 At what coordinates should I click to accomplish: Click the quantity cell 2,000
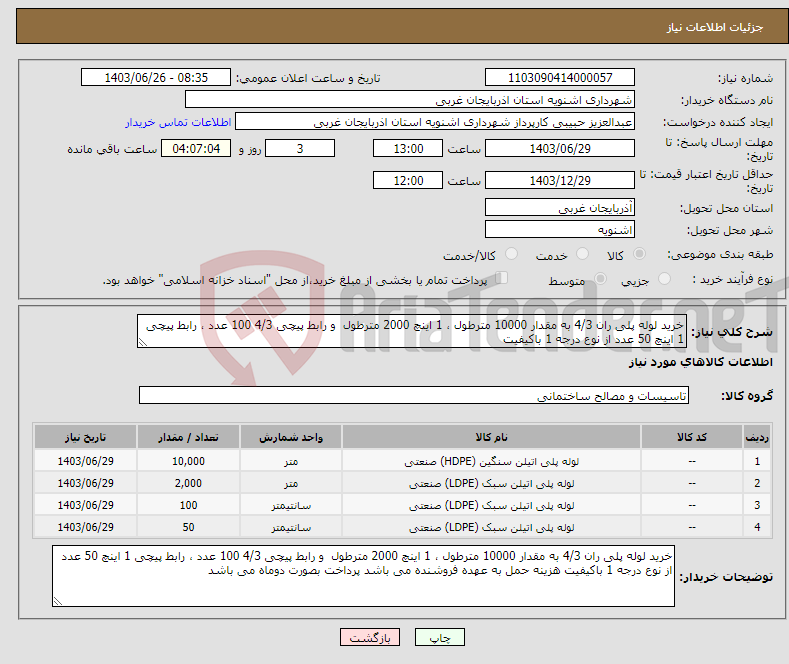point(188,483)
